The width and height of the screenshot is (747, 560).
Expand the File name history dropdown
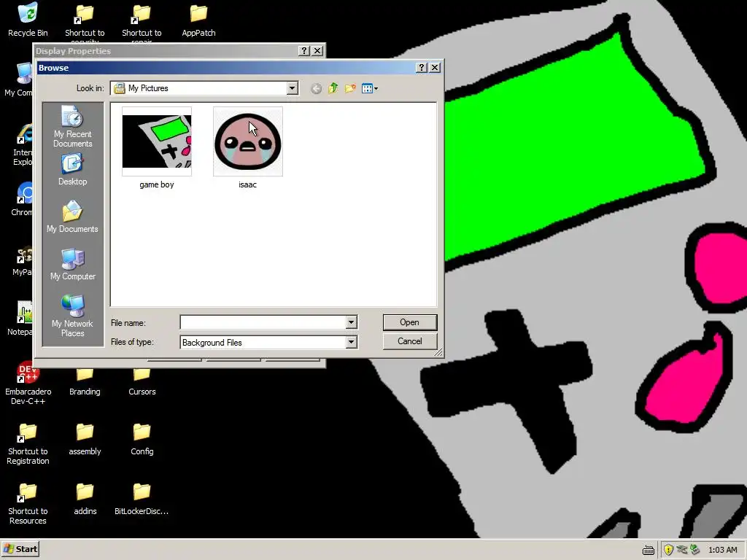(x=351, y=322)
